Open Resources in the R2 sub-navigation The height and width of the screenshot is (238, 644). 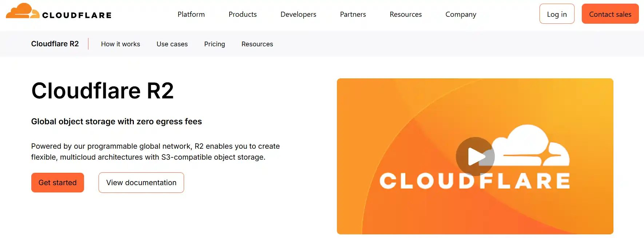pyautogui.click(x=257, y=44)
